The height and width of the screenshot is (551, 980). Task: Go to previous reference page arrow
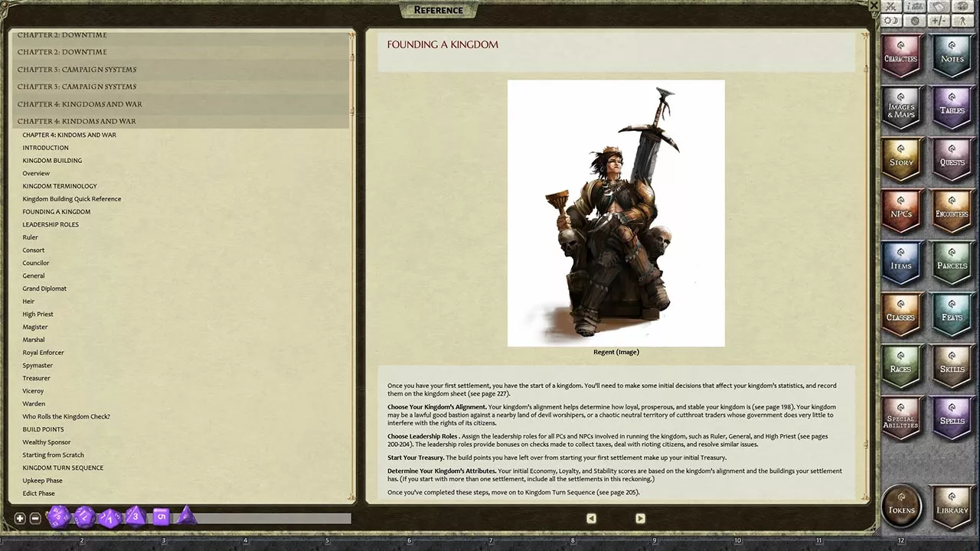coord(591,518)
